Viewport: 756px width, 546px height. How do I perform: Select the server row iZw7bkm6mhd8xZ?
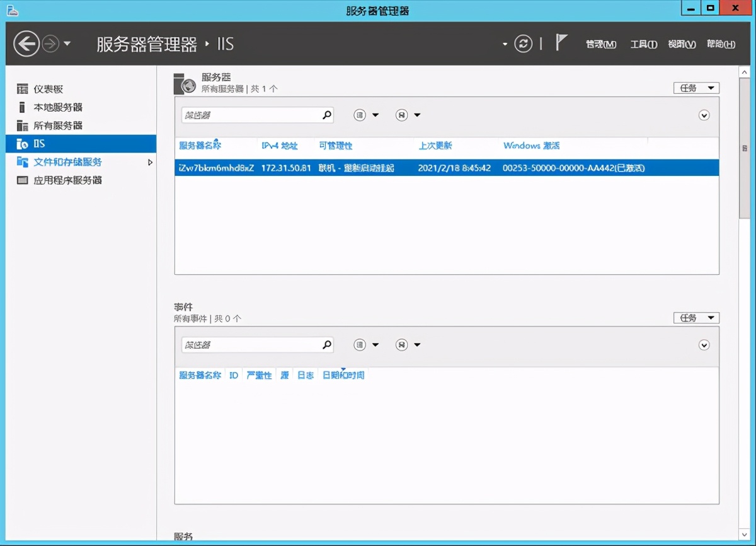[378, 168]
